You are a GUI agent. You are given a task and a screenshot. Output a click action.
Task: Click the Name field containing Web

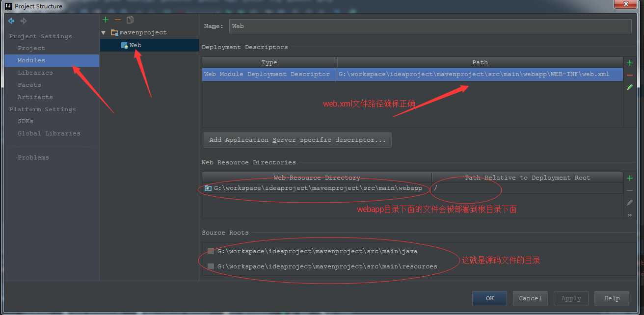[430, 26]
